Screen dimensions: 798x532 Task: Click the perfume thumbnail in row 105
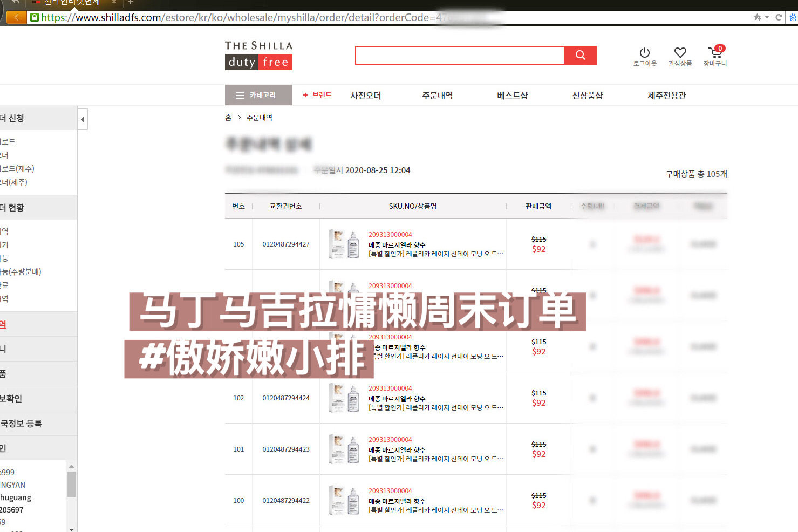point(344,244)
